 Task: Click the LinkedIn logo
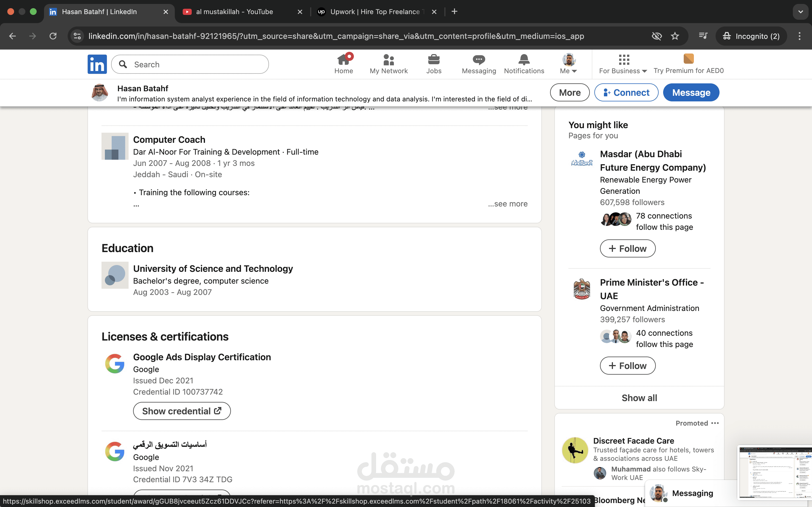point(97,64)
